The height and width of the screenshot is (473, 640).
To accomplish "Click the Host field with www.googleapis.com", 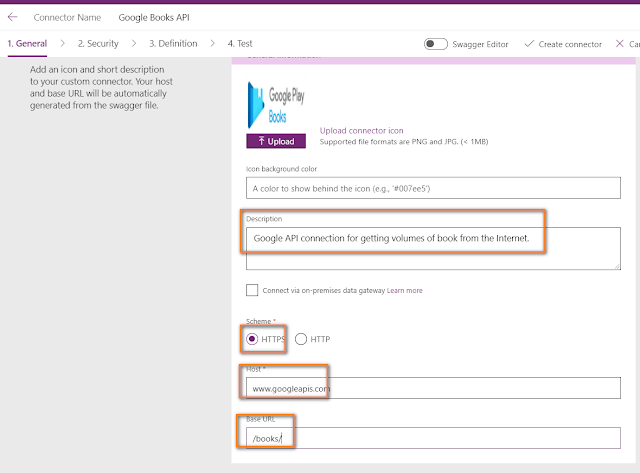I will click(433, 388).
